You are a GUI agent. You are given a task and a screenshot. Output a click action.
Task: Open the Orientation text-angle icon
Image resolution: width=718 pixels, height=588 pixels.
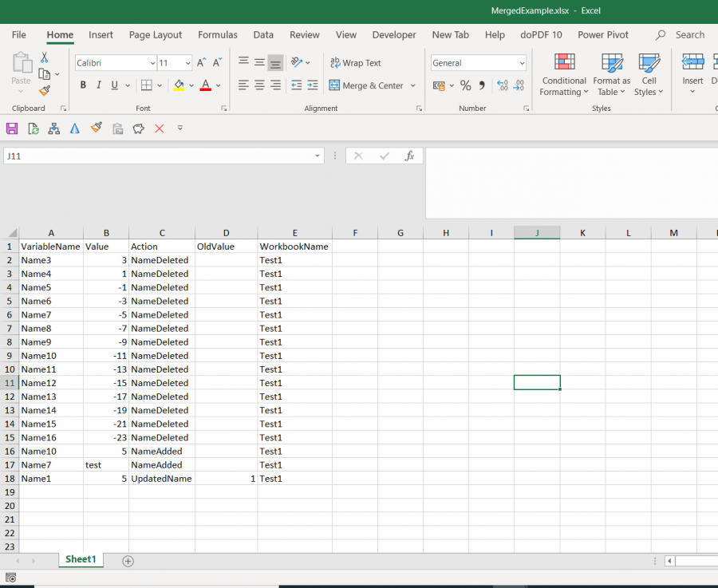click(297, 61)
